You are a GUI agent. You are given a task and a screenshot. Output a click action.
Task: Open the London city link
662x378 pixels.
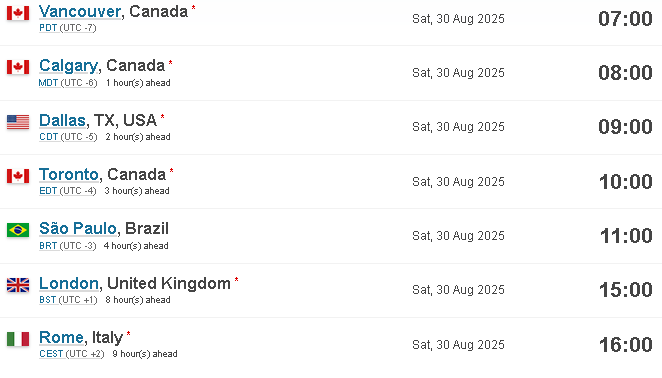click(69, 283)
